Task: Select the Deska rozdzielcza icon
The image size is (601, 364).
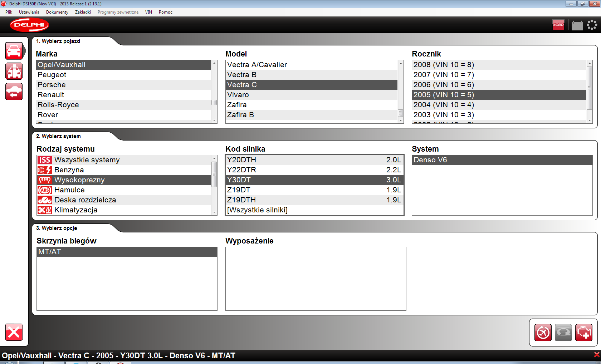Action: tap(45, 200)
